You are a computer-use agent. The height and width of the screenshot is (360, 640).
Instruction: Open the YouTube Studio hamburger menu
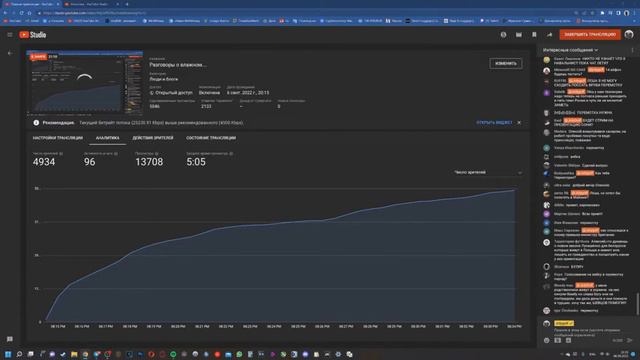point(10,35)
